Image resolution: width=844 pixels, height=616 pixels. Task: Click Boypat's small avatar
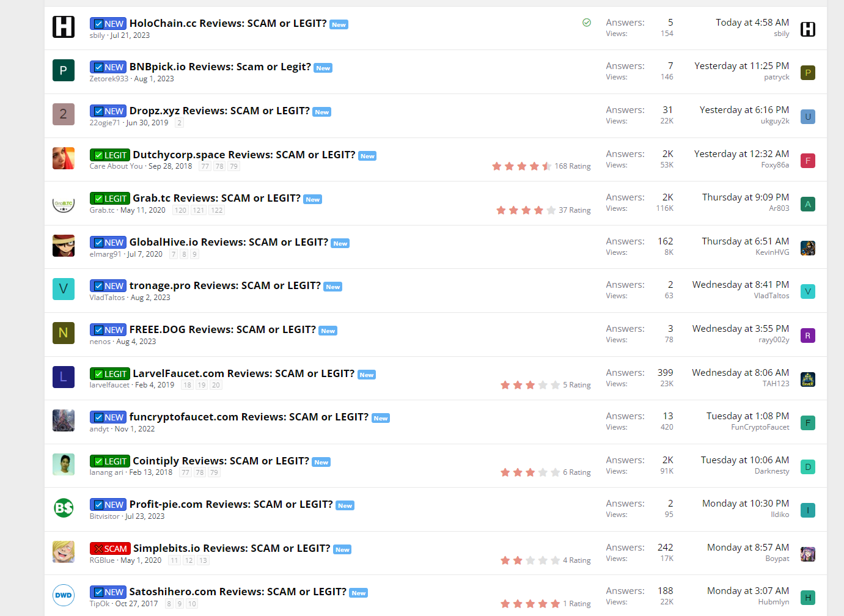(808, 554)
